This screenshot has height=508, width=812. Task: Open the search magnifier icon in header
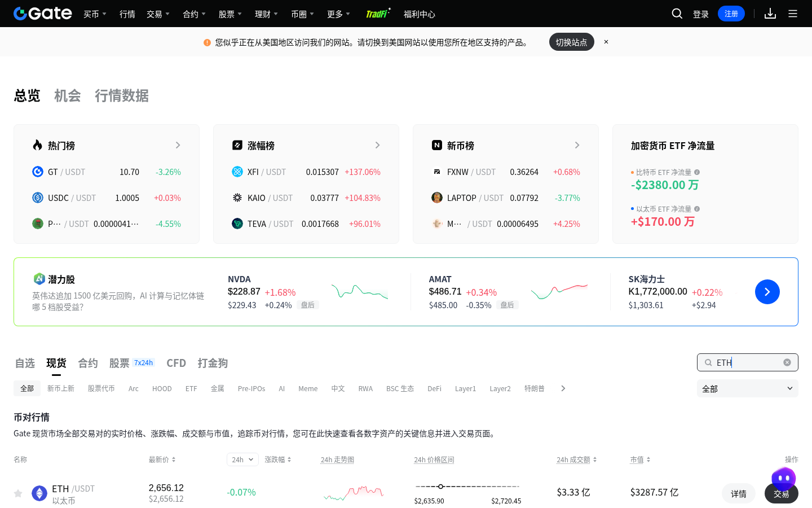click(x=677, y=14)
